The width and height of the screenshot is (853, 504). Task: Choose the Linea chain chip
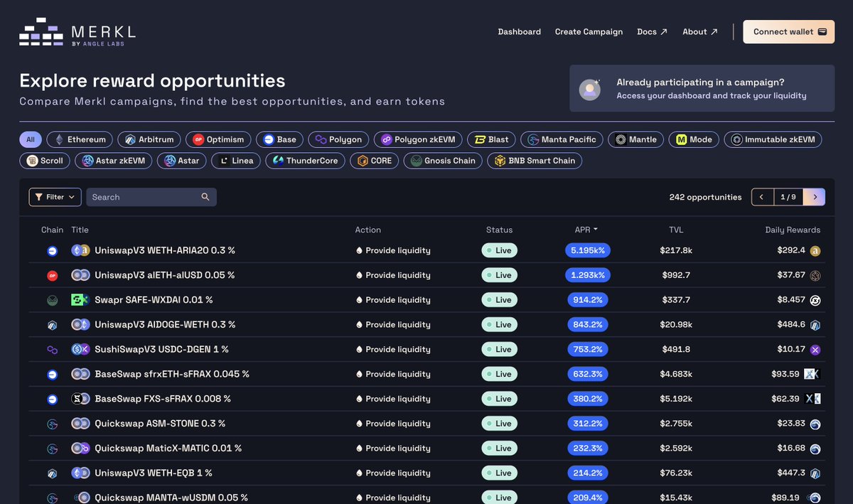(236, 161)
